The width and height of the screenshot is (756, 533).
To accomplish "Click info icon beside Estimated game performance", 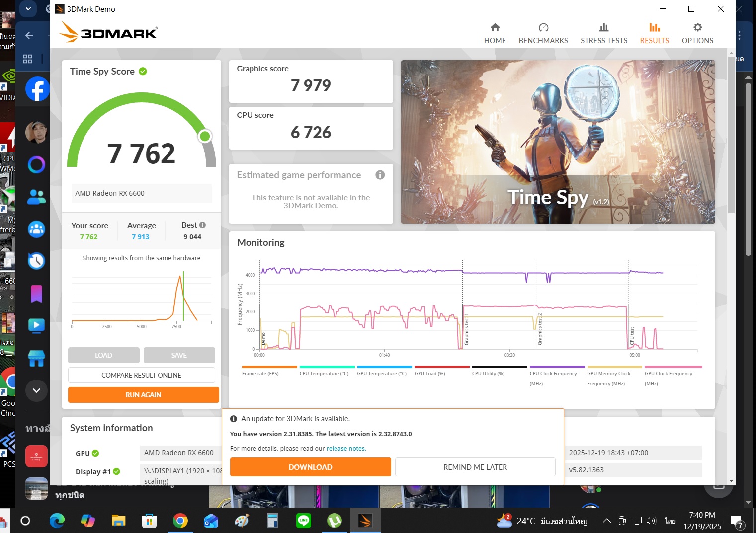I will click(380, 175).
